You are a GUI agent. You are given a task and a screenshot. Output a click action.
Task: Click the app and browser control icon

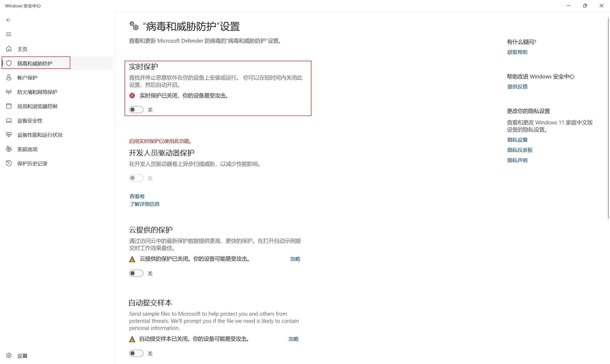pos(9,106)
